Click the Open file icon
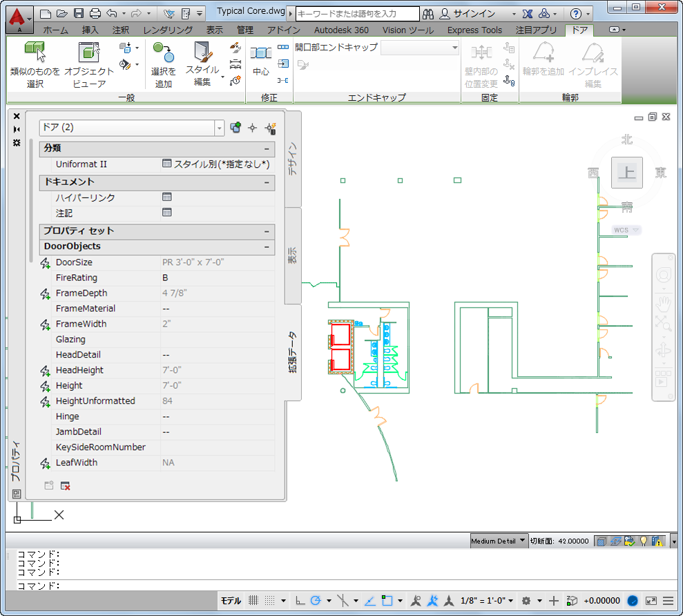Image resolution: width=683 pixels, height=616 pixels. [x=62, y=14]
